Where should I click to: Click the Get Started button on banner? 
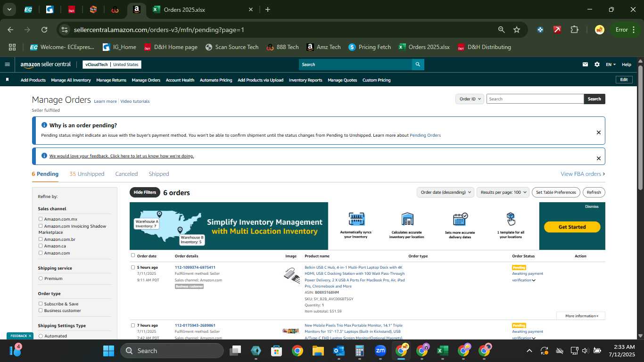(x=572, y=227)
